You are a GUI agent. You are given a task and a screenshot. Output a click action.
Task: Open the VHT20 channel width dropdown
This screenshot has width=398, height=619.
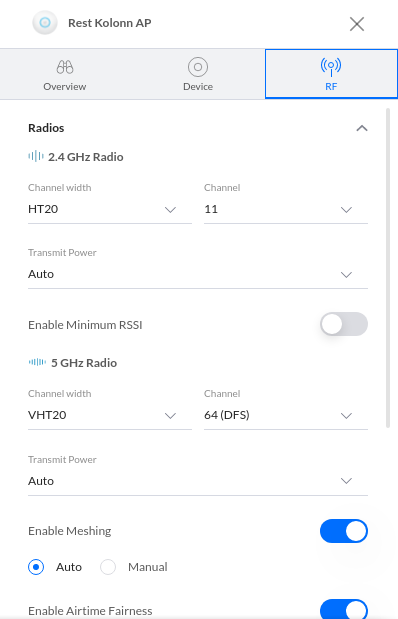pos(110,415)
